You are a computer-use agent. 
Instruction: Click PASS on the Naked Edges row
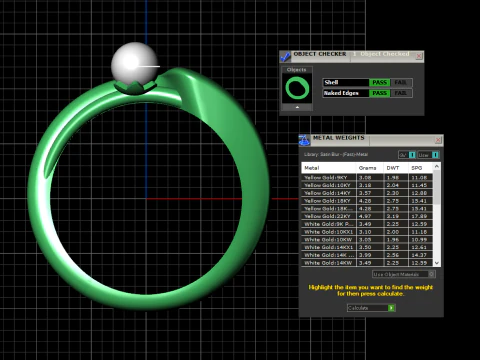(379, 93)
